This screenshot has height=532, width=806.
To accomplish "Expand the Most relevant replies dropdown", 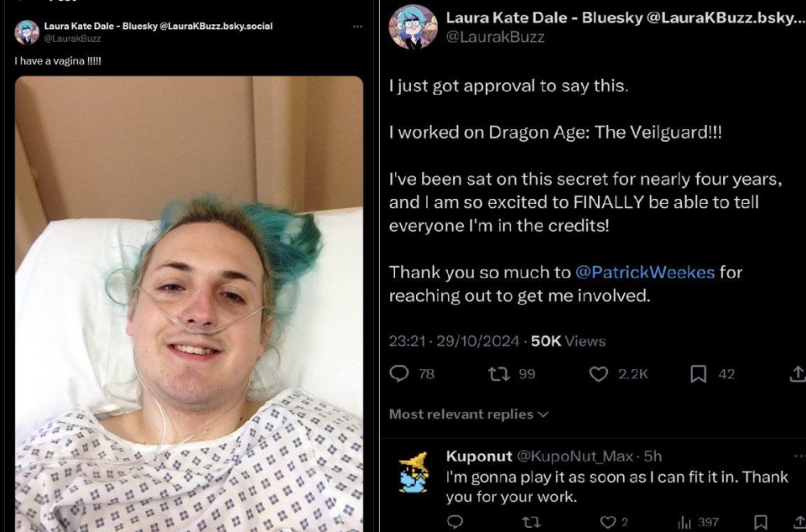I will (x=469, y=414).
